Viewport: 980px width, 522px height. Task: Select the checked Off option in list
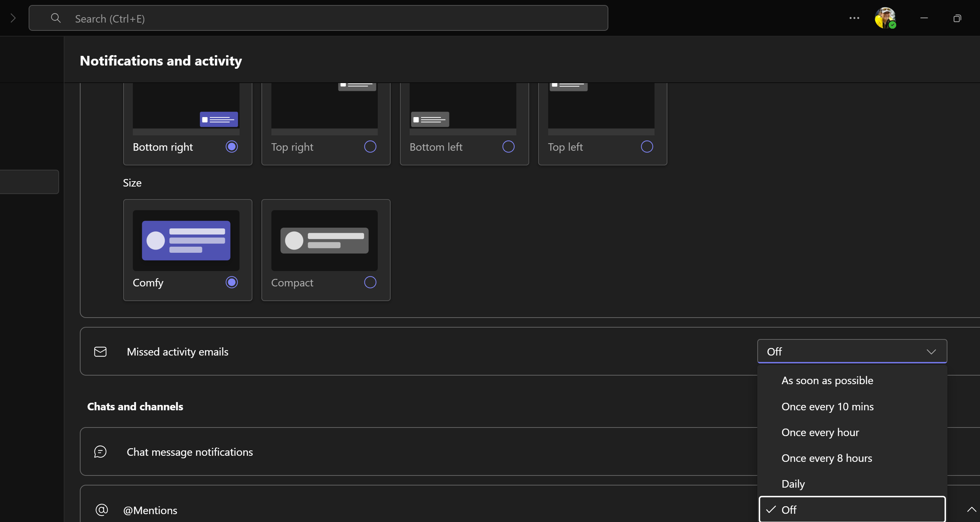coord(851,509)
